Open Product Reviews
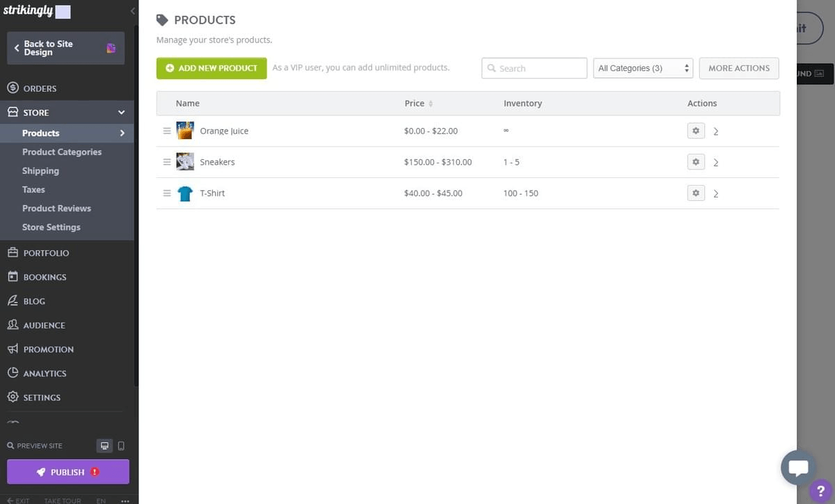This screenshot has height=504, width=835. click(x=56, y=208)
